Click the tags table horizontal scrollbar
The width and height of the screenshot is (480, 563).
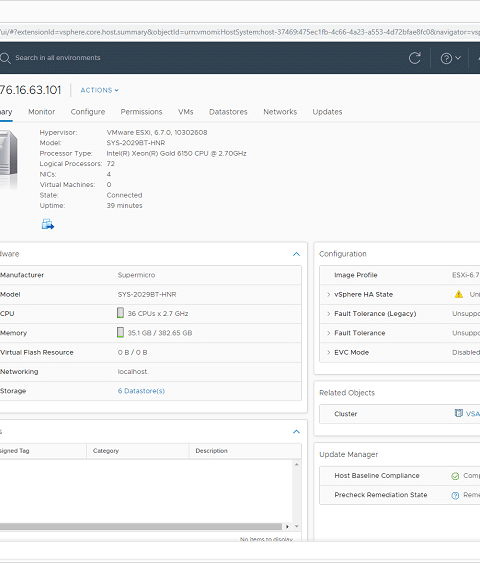tap(141, 526)
